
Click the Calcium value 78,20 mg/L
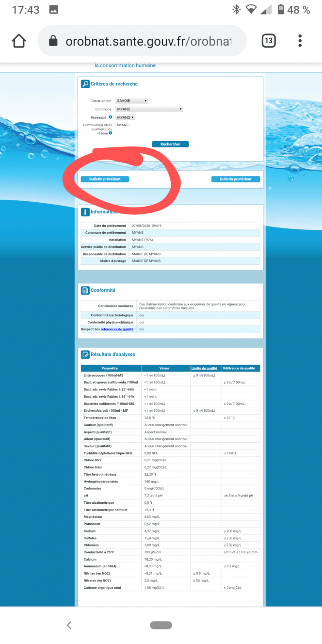click(153, 560)
